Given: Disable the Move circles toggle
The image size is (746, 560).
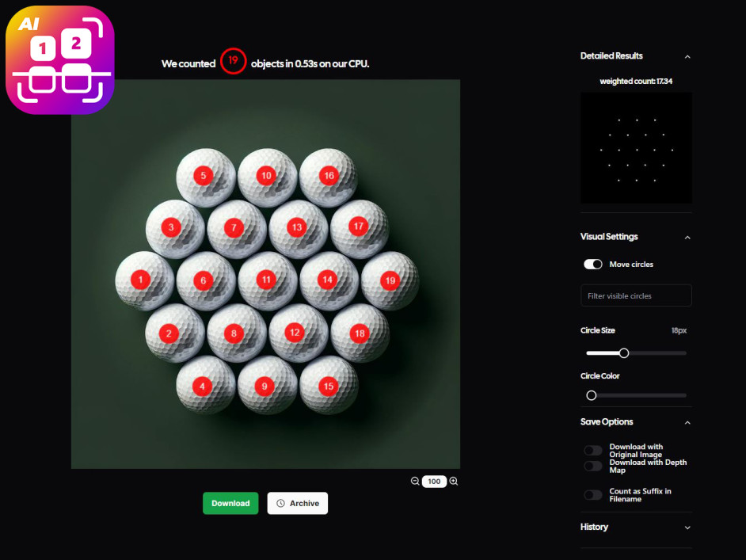Looking at the screenshot, I should pyautogui.click(x=593, y=264).
